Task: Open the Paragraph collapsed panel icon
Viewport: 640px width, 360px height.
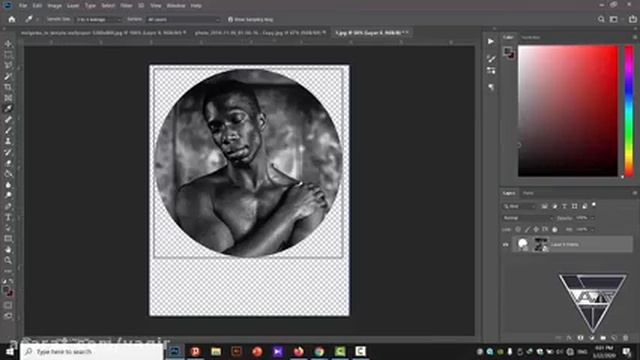Action: 491,87
